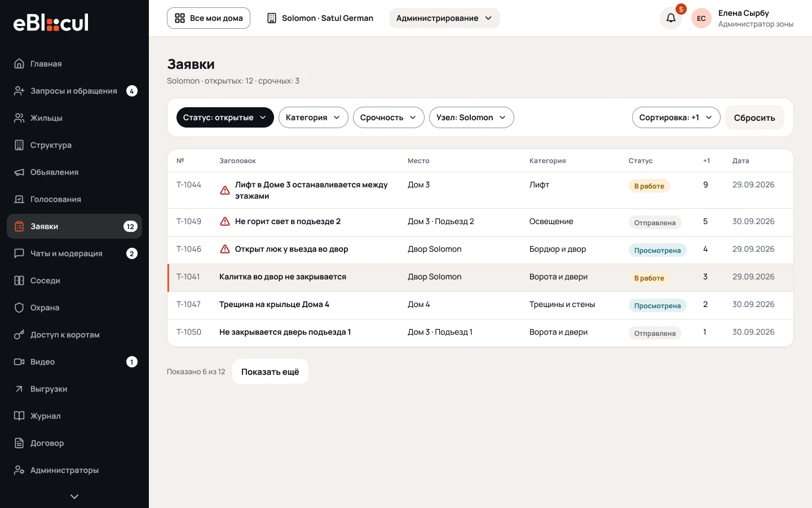Click the Освещение category cell
812x508 pixels.
point(551,221)
